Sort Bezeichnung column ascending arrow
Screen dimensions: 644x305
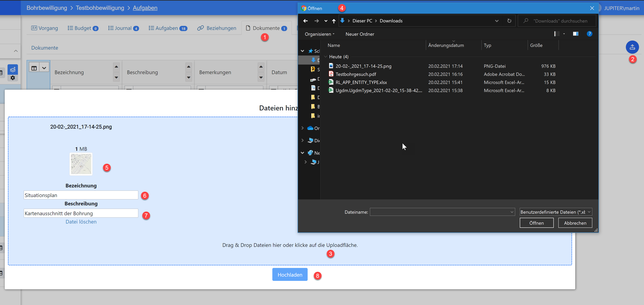(x=116, y=67)
